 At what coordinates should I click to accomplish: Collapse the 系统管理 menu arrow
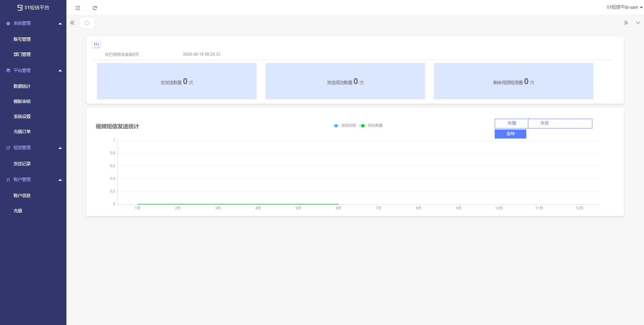coord(60,23)
